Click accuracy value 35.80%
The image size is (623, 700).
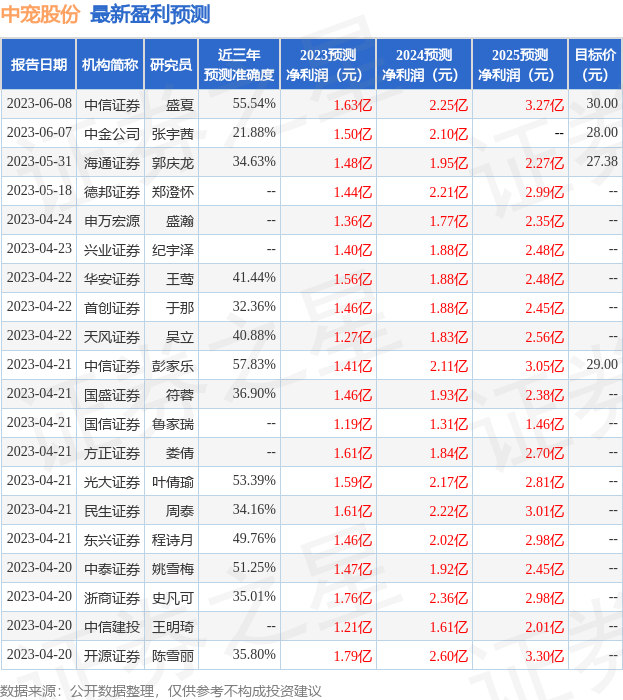pyautogui.click(x=254, y=655)
